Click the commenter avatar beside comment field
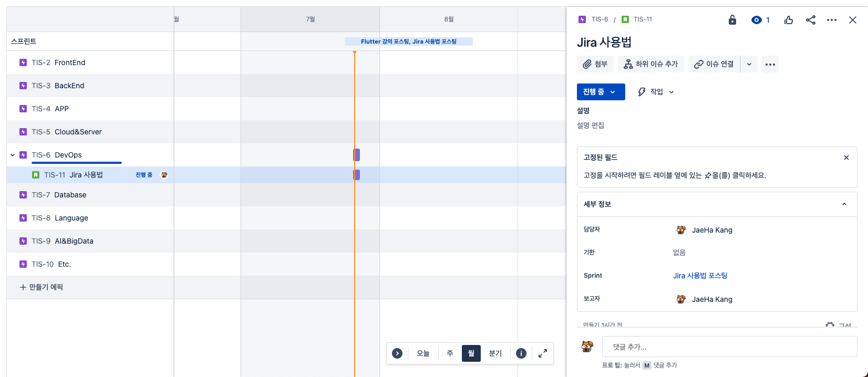This screenshot has width=868, height=377. coord(587,347)
